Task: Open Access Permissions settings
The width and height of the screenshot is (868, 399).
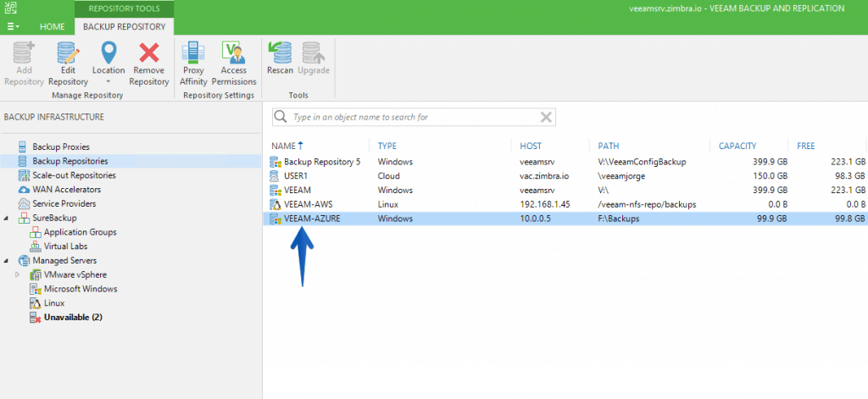Action: [x=234, y=64]
